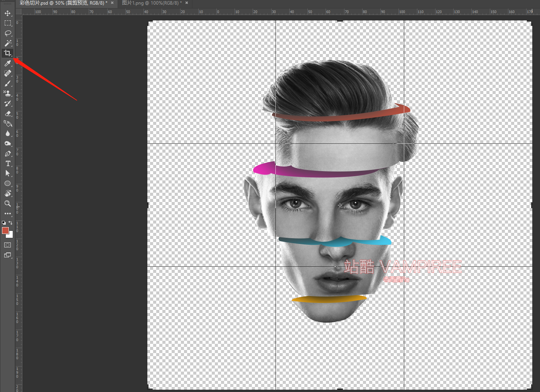
Task: Open the white background color picker
Action: (11, 235)
